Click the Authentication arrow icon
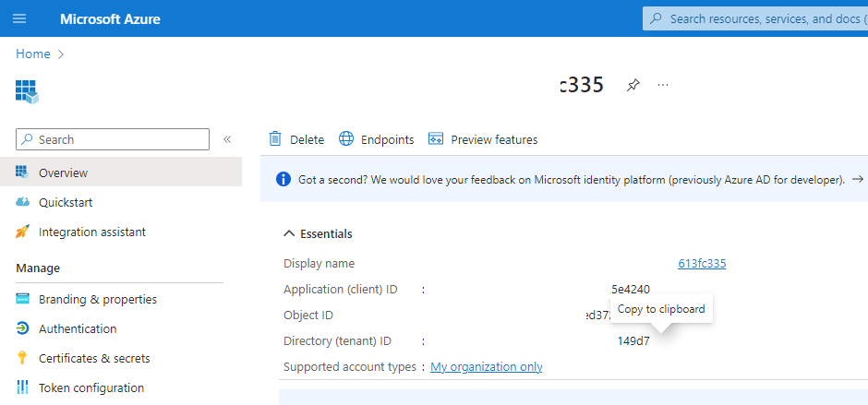Viewport: 868px width, 405px height. tap(22, 328)
